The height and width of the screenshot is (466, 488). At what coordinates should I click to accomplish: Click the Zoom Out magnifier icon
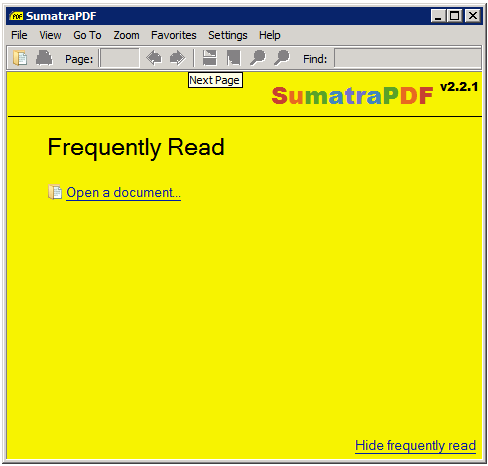click(x=258, y=58)
